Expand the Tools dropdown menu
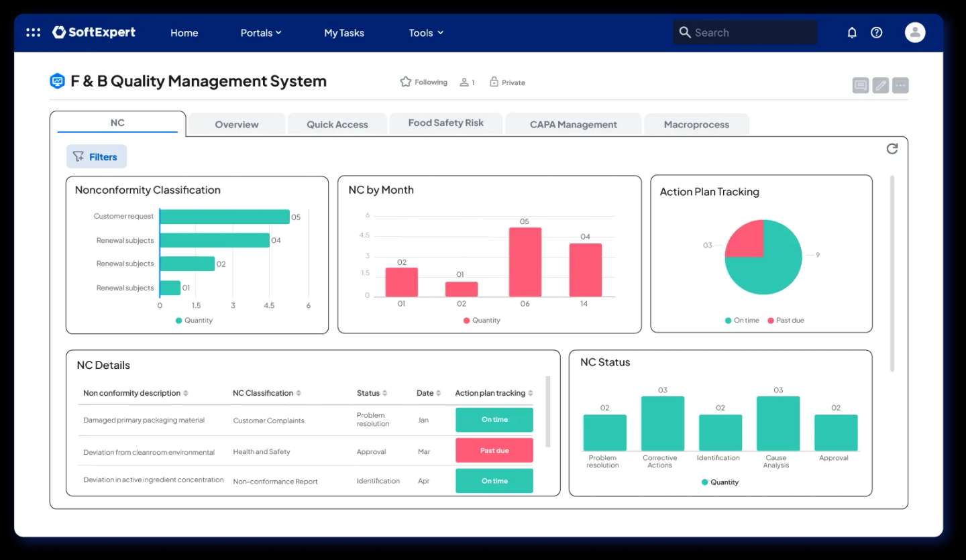 [425, 32]
